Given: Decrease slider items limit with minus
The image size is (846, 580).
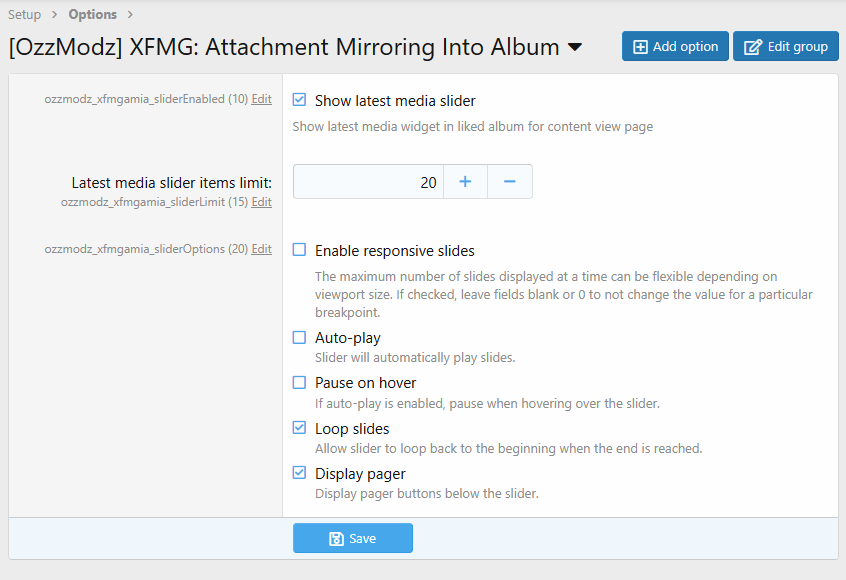Looking at the screenshot, I should click(510, 182).
